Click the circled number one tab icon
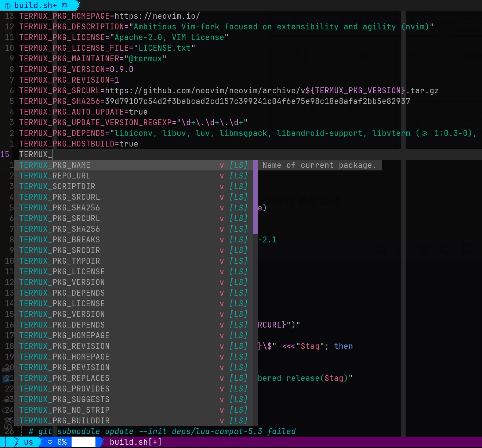Viewport: 482px width, 448px height. click(x=7, y=6)
